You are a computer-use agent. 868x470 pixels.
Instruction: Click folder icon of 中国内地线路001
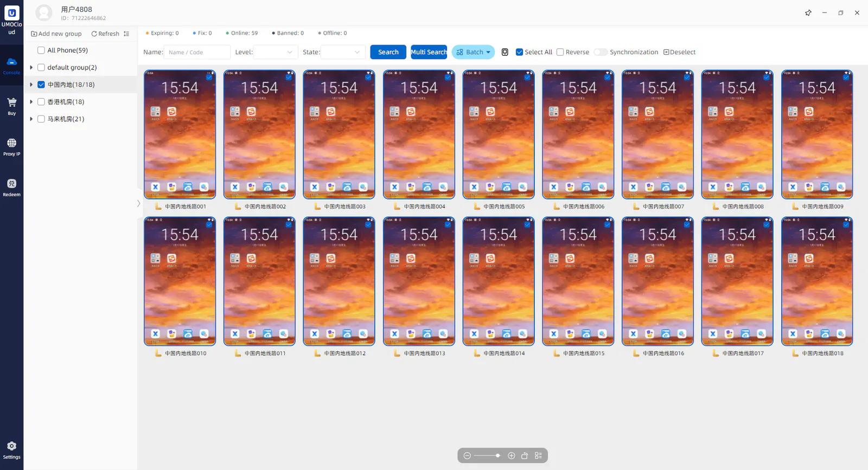pyautogui.click(x=158, y=206)
